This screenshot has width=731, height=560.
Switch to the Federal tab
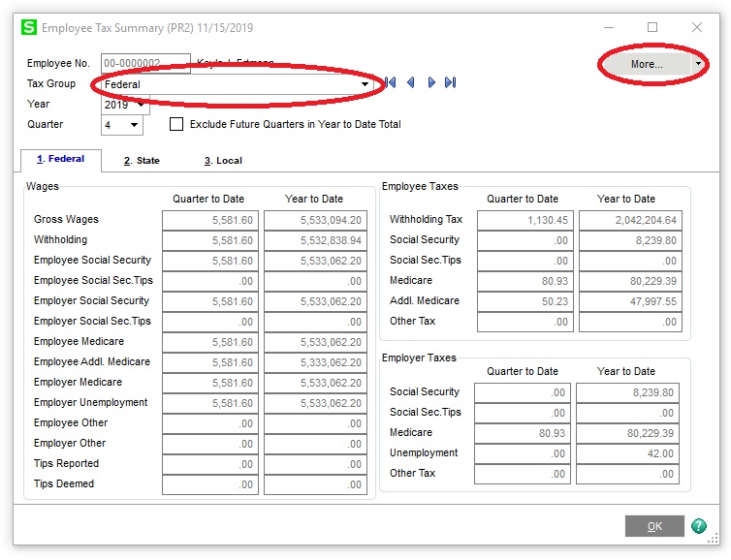(x=61, y=159)
